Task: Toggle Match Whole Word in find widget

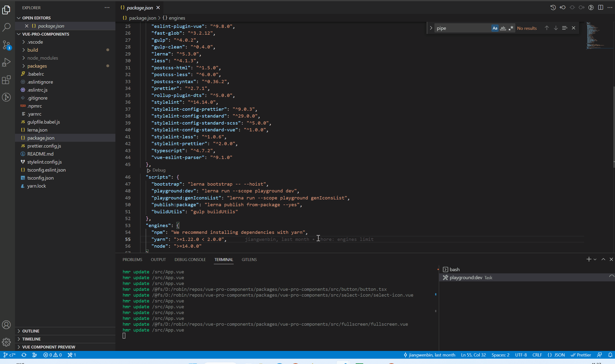Action: click(503, 28)
